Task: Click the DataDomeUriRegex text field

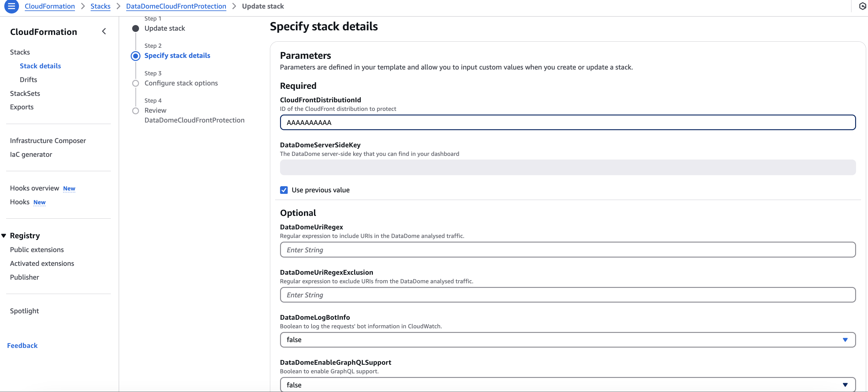Action: click(567, 250)
